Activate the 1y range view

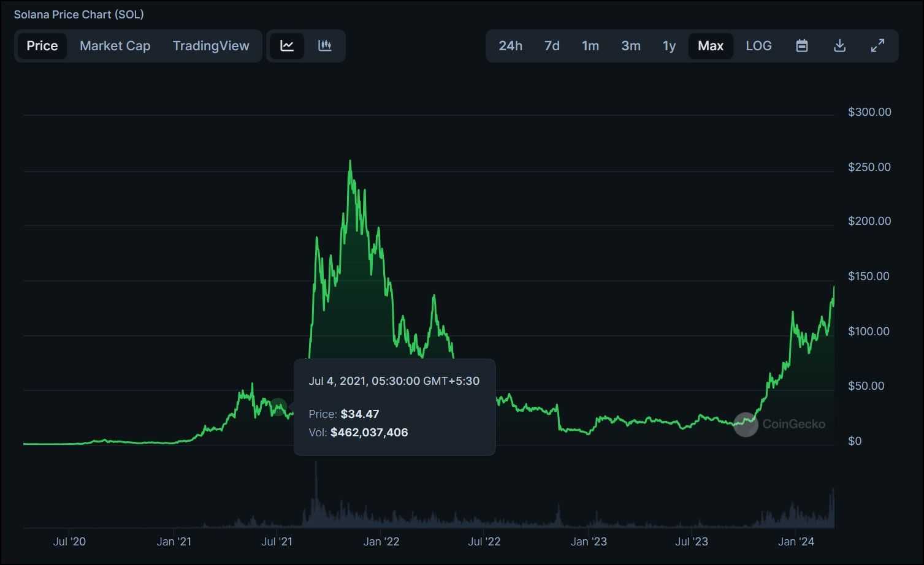click(x=668, y=45)
